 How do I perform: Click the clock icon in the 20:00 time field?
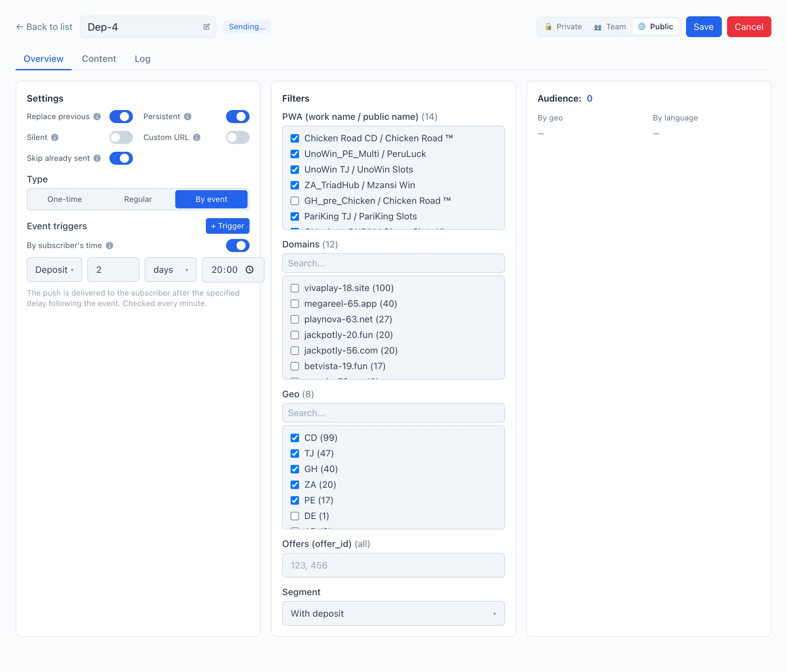click(250, 270)
